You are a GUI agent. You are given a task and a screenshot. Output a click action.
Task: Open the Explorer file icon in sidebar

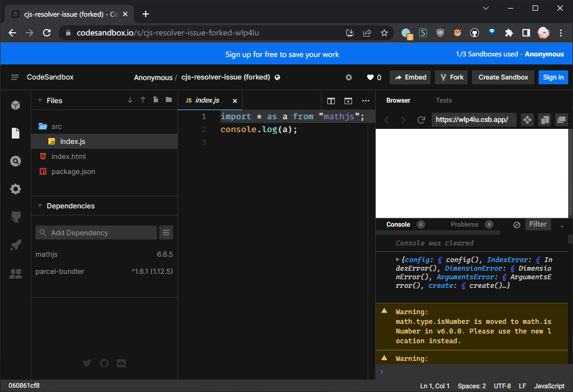[16, 133]
